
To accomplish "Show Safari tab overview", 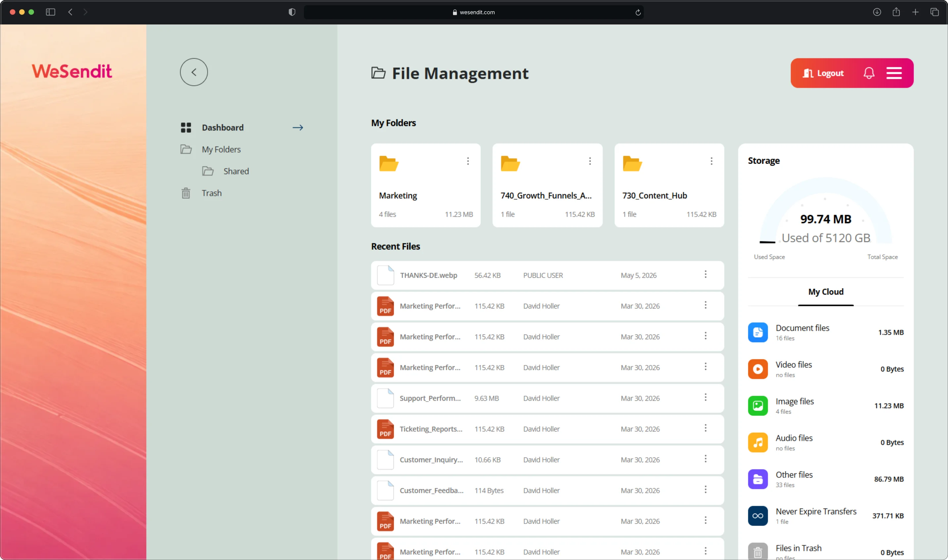I will tap(934, 12).
